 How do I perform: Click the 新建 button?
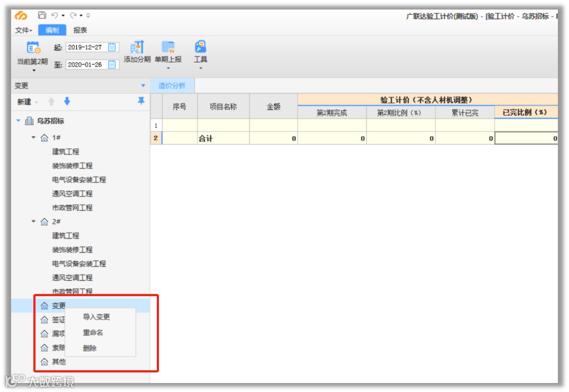pos(24,102)
